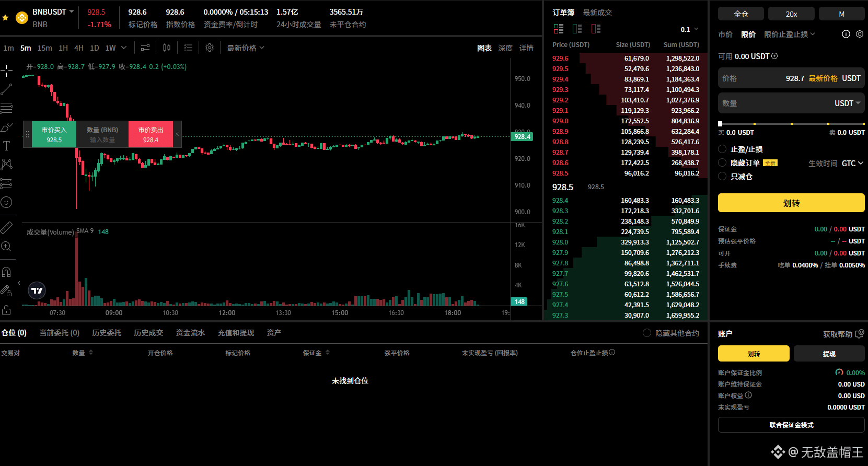Open the chart indicators sliders icon
This screenshot has width=868, height=466.
coord(145,48)
